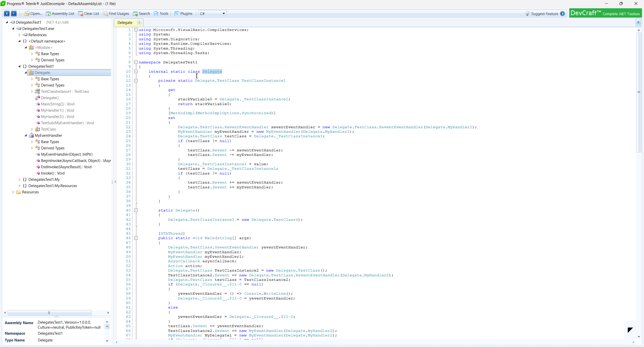
Task: Open the C# language dropdown
Action: point(212,14)
